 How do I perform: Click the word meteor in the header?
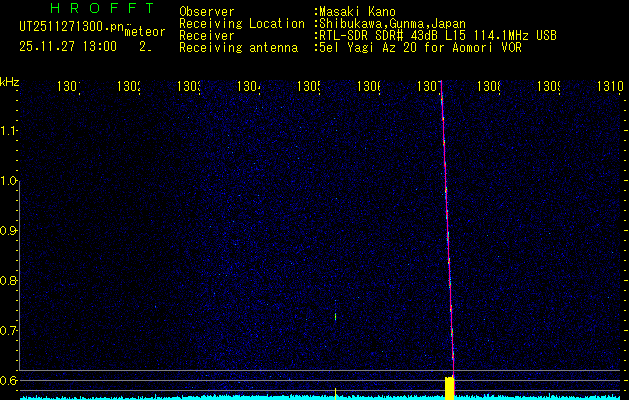(x=144, y=33)
